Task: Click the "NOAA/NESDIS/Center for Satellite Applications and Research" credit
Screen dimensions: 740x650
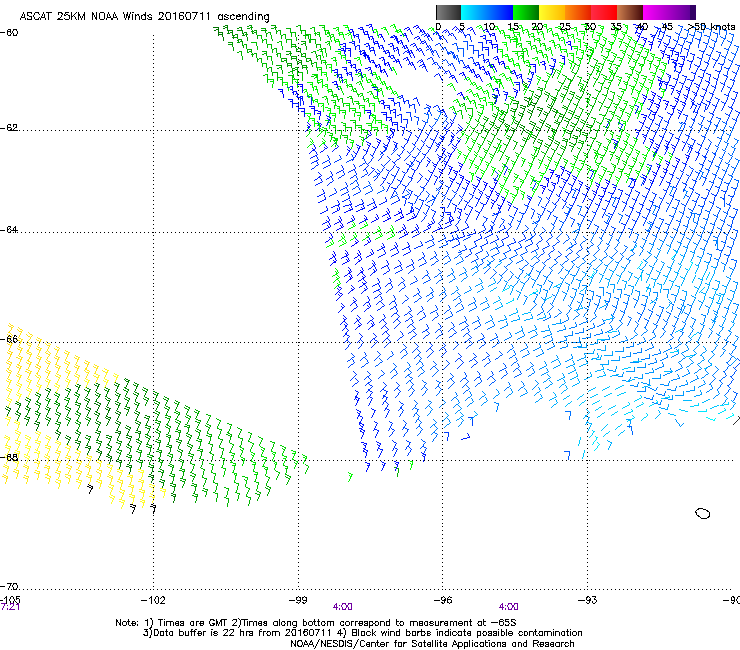Action: pyautogui.click(x=432, y=644)
